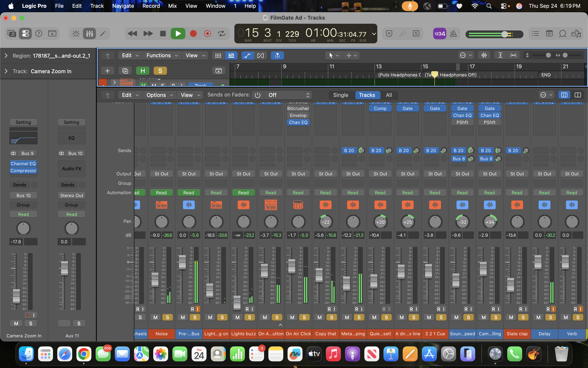Open the Sends on Faders Off dropdown
This screenshot has width=588, height=368.
pyautogui.click(x=288, y=95)
